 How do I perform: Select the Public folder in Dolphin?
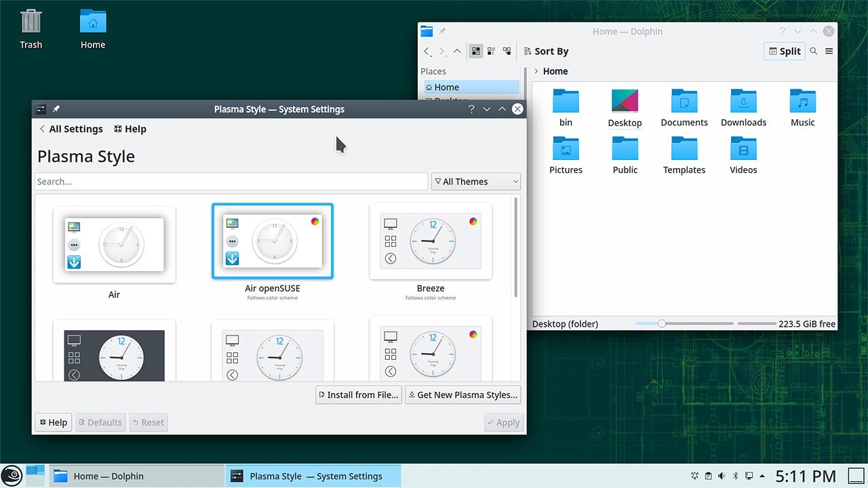(625, 156)
